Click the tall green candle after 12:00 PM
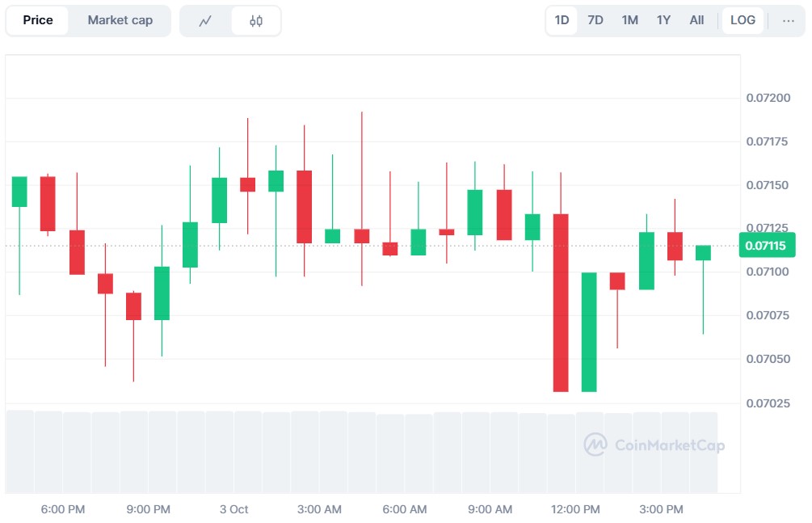 589,331
